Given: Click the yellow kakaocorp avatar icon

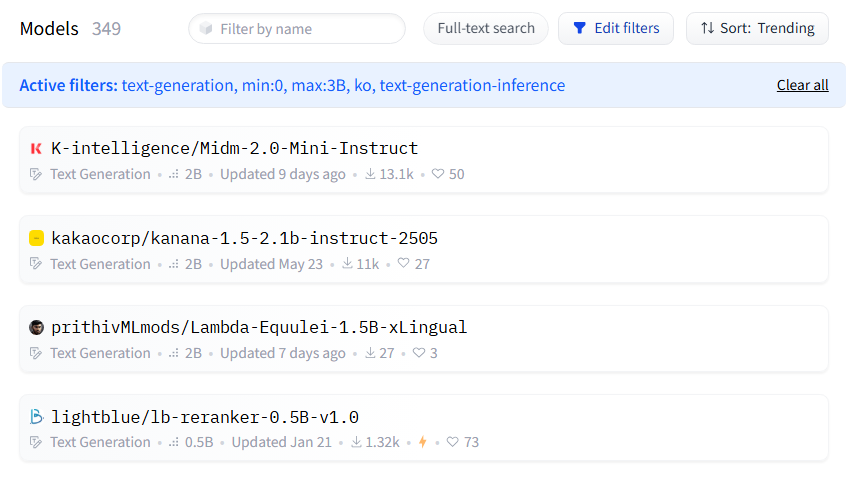Looking at the screenshot, I should pyautogui.click(x=36, y=238).
